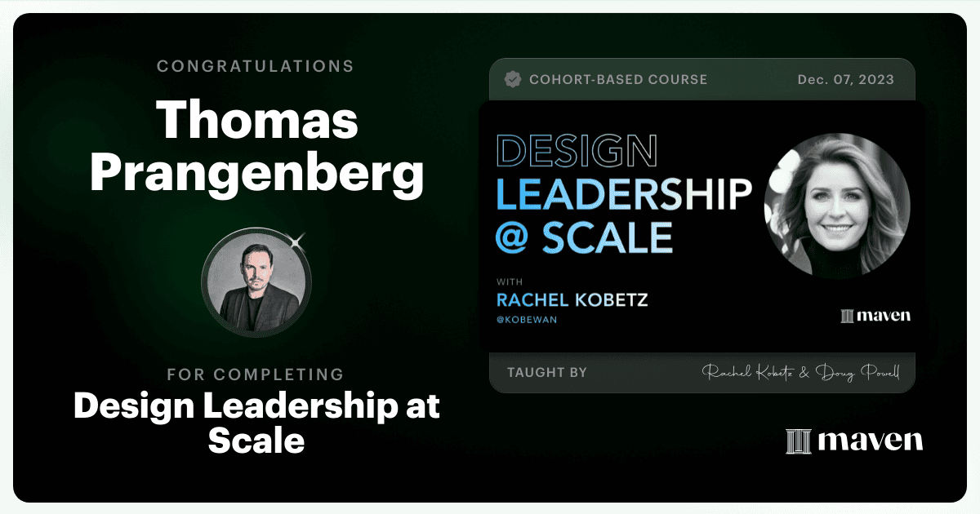
Task: Click the FOR COMPLETING label
Action: [256, 374]
